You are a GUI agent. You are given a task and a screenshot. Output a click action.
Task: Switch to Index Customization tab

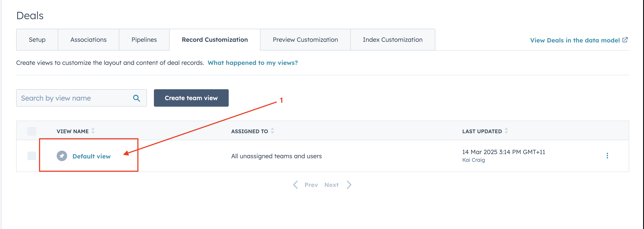click(x=392, y=40)
